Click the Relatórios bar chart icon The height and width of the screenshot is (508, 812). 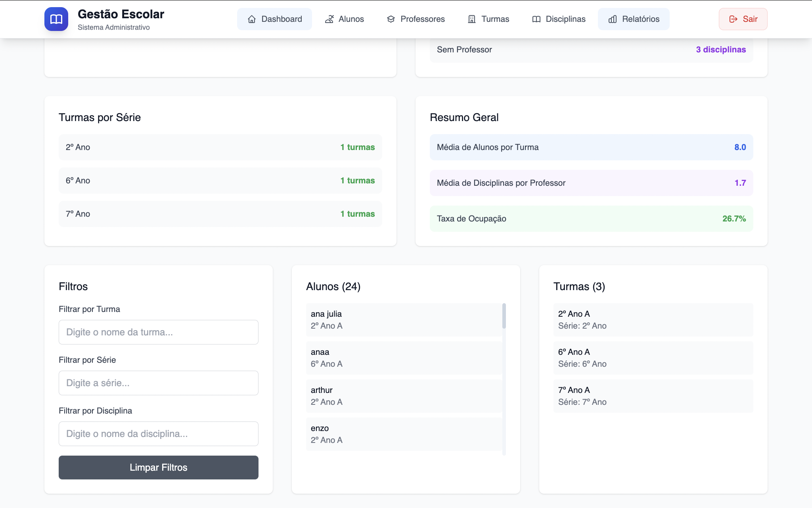[613, 19]
